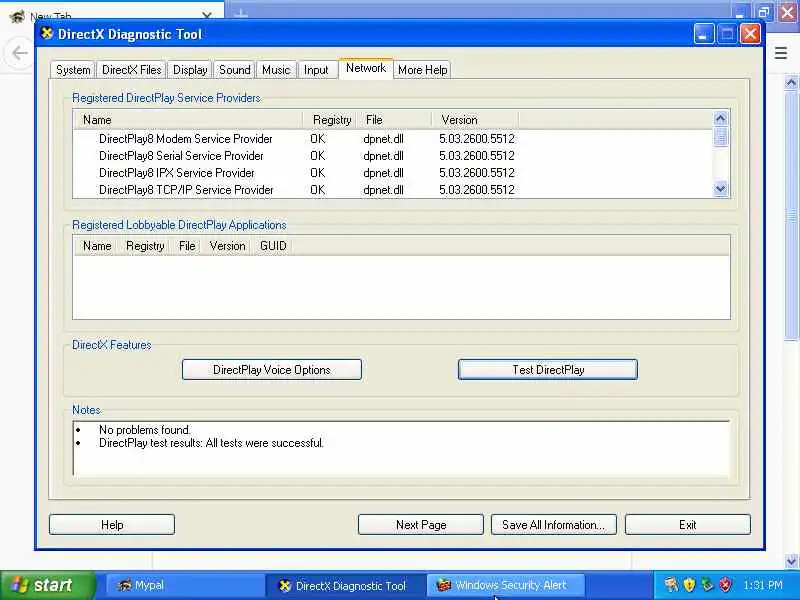Click Version column header in service providers
Viewport: 800px width, 600px height.
coord(475,120)
